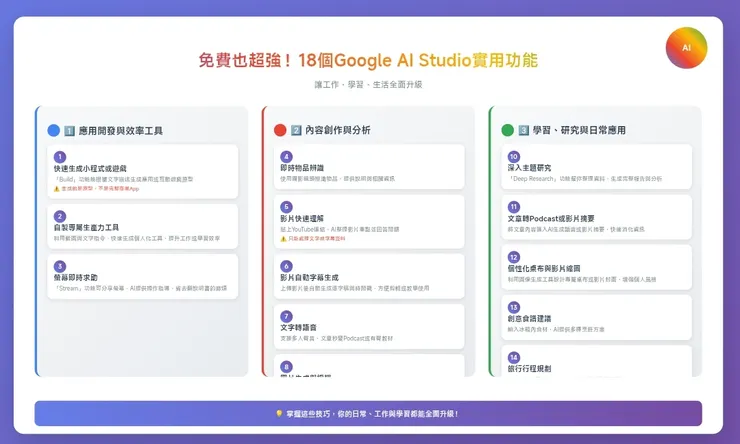Click the purple number 10 badge

[x=514, y=157]
